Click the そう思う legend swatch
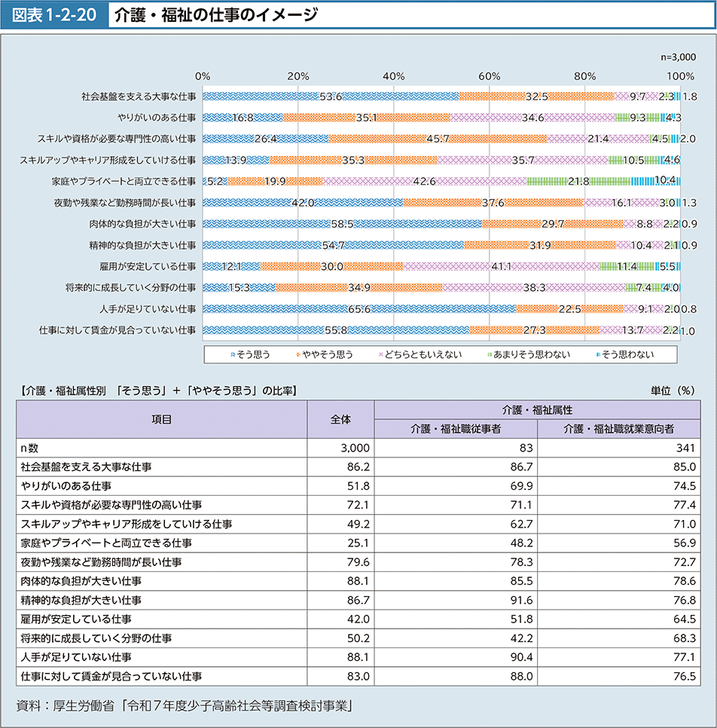Viewport: 717px width, 728px height. (233, 355)
